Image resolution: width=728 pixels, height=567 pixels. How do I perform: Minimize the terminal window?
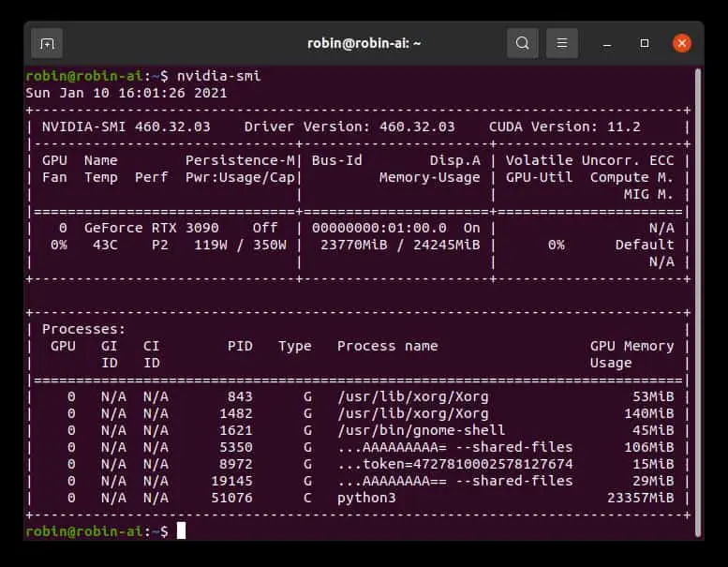coord(606,44)
